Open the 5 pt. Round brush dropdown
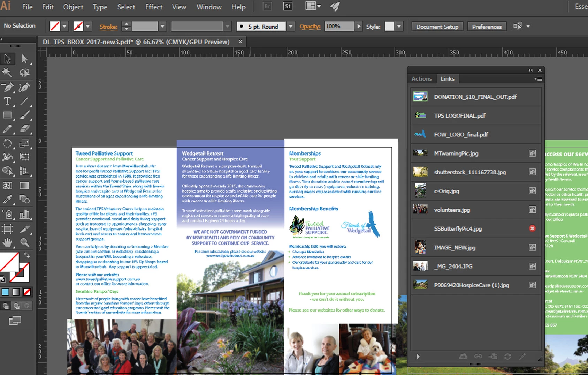588x375 pixels. pos(291,26)
